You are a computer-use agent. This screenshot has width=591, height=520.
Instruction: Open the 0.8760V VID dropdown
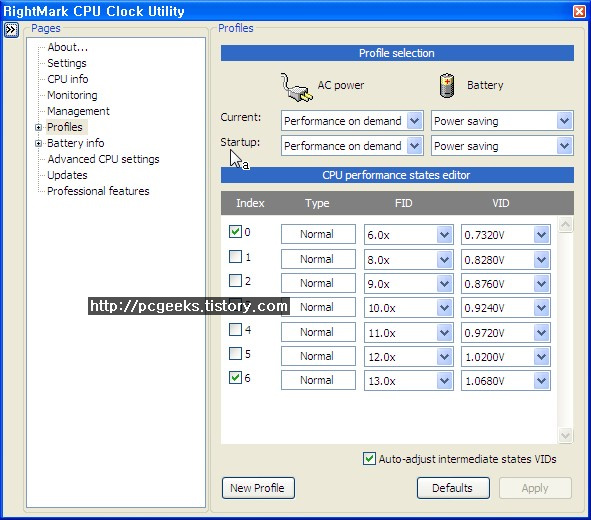542,284
